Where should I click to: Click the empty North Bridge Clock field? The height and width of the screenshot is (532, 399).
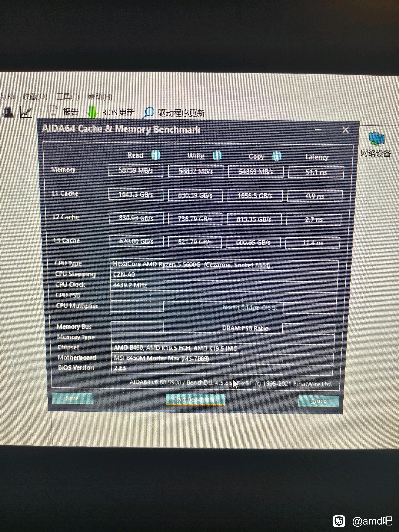310,309
